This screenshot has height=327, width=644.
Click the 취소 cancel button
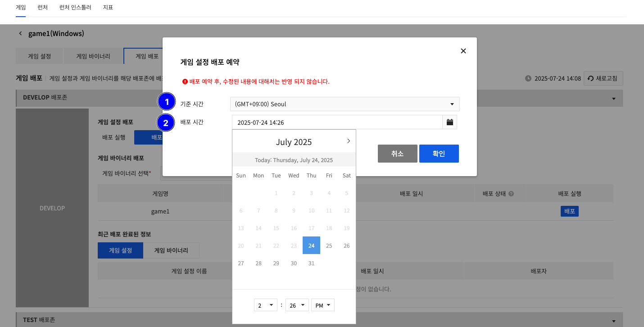pos(397,154)
